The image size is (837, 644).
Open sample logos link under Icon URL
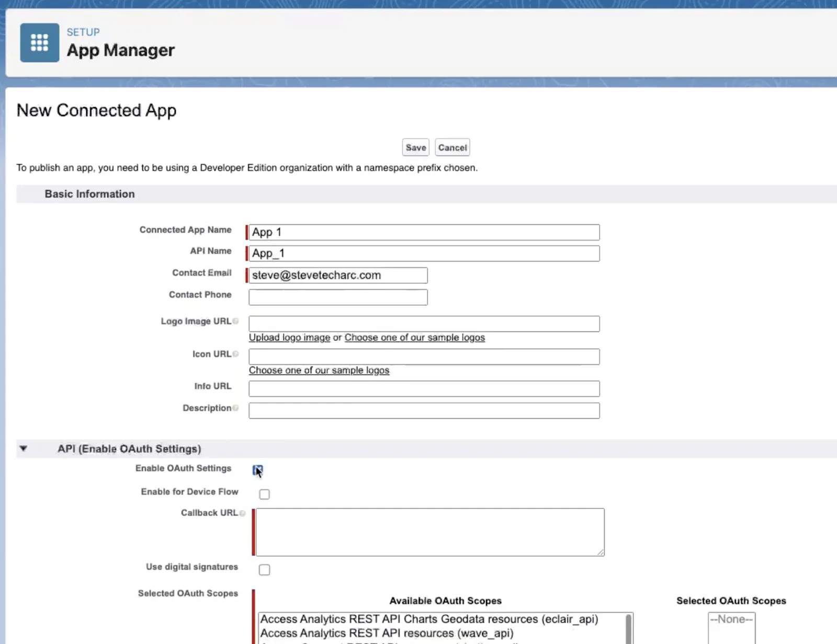click(319, 370)
